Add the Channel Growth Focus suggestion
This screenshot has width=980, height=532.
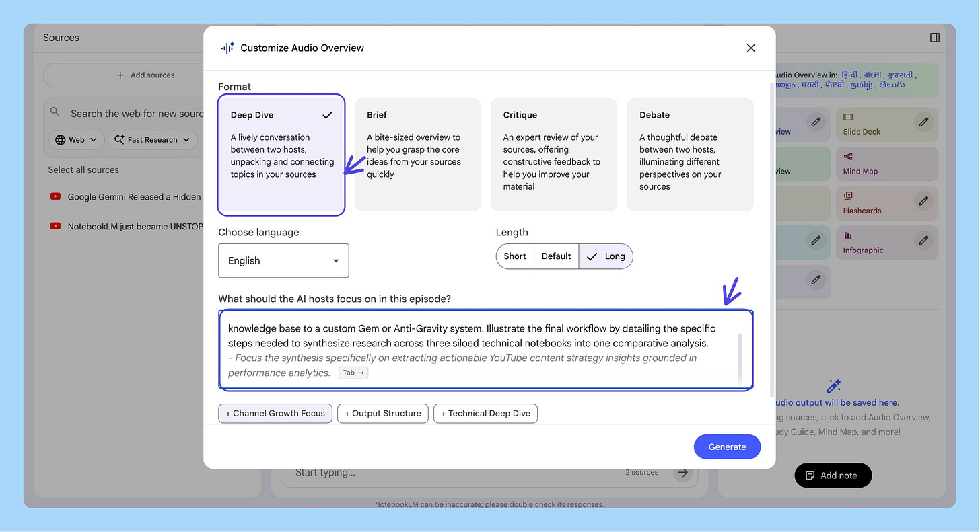point(275,413)
